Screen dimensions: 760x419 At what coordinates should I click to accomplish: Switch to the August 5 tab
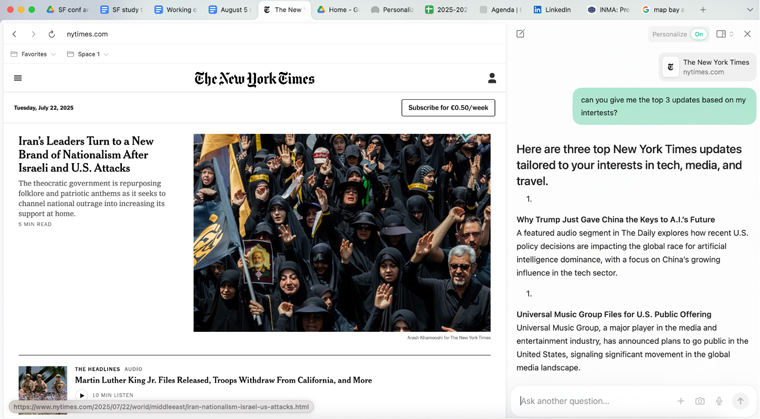coord(230,10)
